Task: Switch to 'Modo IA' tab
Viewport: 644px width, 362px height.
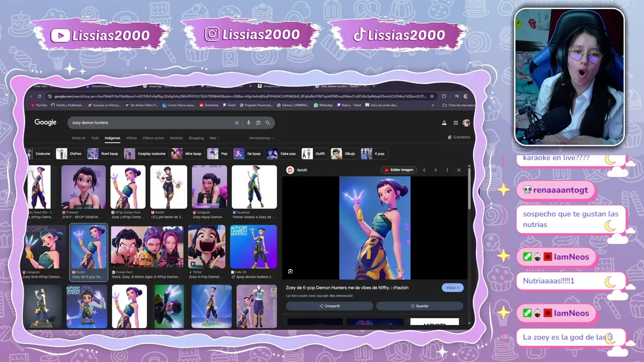Action: point(78,138)
